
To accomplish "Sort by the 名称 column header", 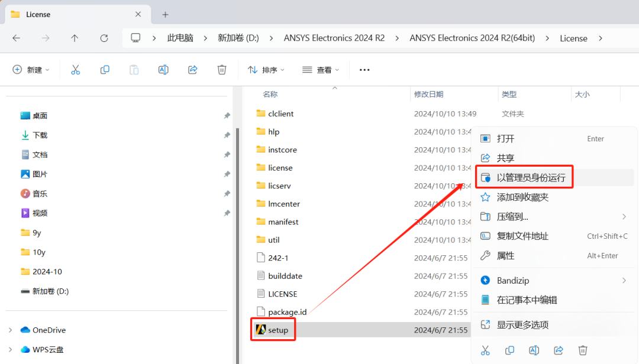I will click(x=270, y=95).
